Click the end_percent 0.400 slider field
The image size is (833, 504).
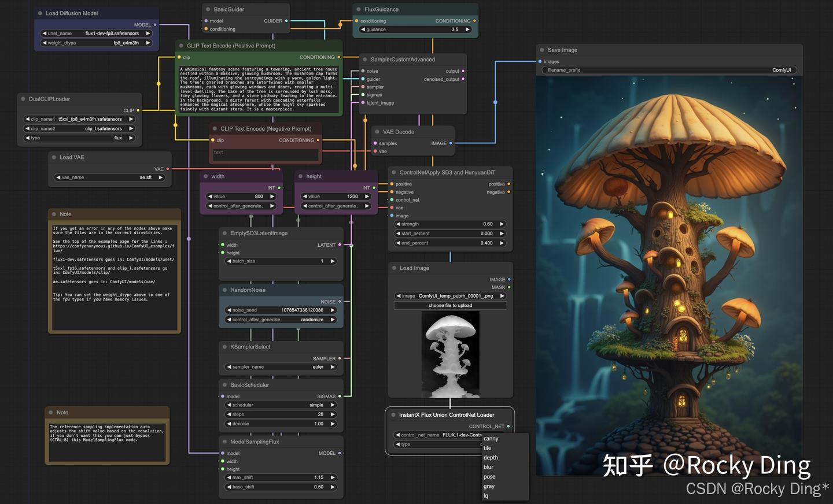(450, 243)
